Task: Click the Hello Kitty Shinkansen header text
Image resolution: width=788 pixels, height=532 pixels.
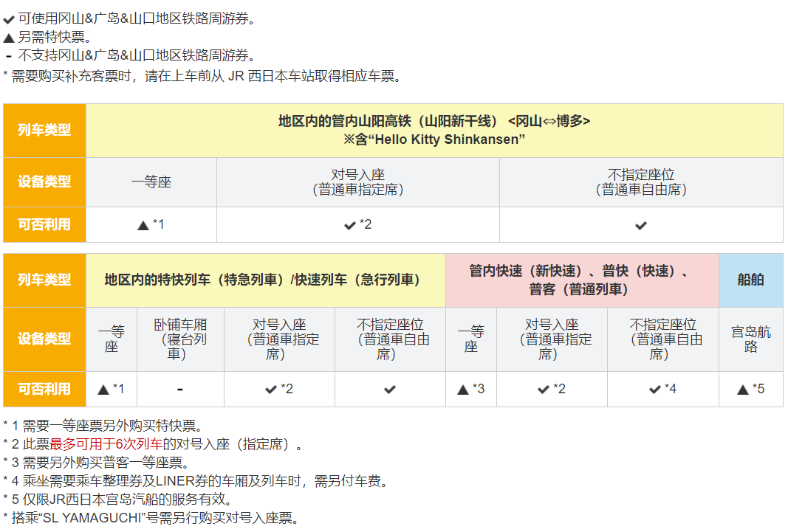Action: coord(434,139)
